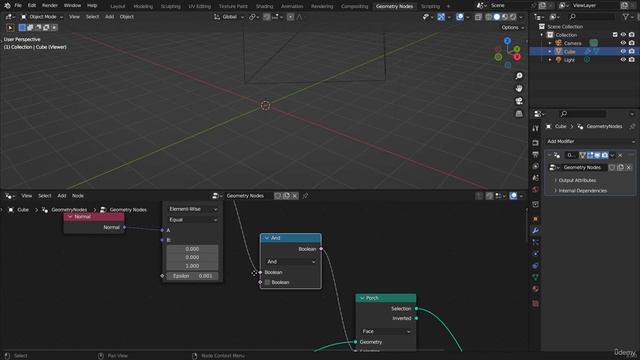Click the B vector 1.000 field
The image size is (640, 360).
pyautogui.click(x=192, y=266)
